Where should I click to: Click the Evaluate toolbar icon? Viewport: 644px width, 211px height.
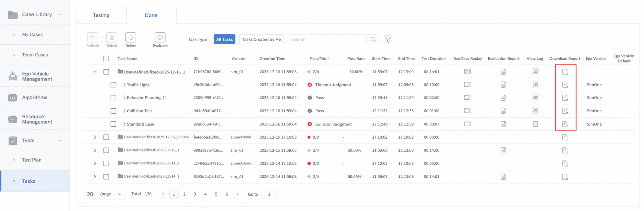coord(160,37)
